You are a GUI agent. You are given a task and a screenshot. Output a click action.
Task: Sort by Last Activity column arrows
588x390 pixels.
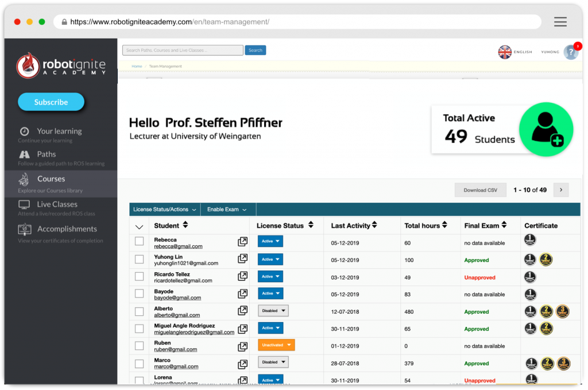tap(374, 225)
